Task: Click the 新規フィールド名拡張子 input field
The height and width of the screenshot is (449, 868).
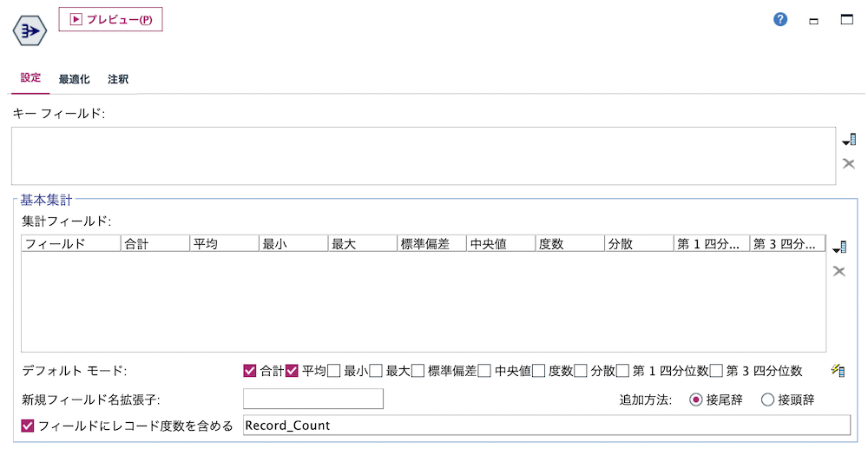Action: (313, 399)
